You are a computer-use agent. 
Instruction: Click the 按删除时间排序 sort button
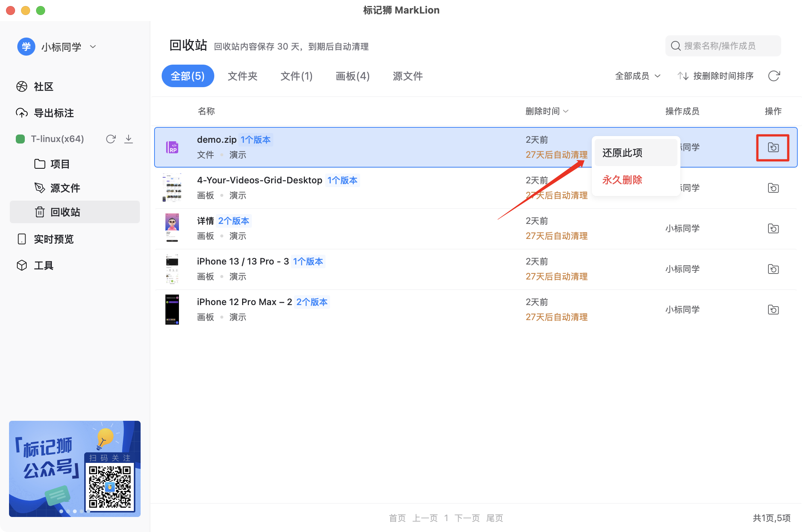[716, 76]
